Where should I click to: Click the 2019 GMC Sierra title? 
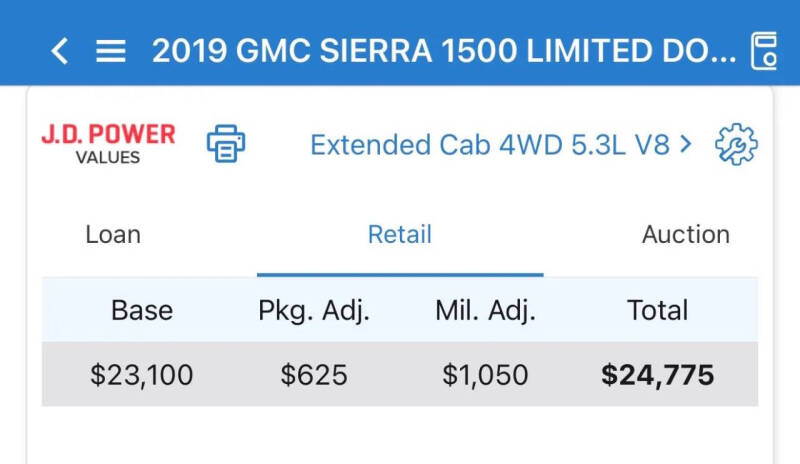[x=444, y=51]
